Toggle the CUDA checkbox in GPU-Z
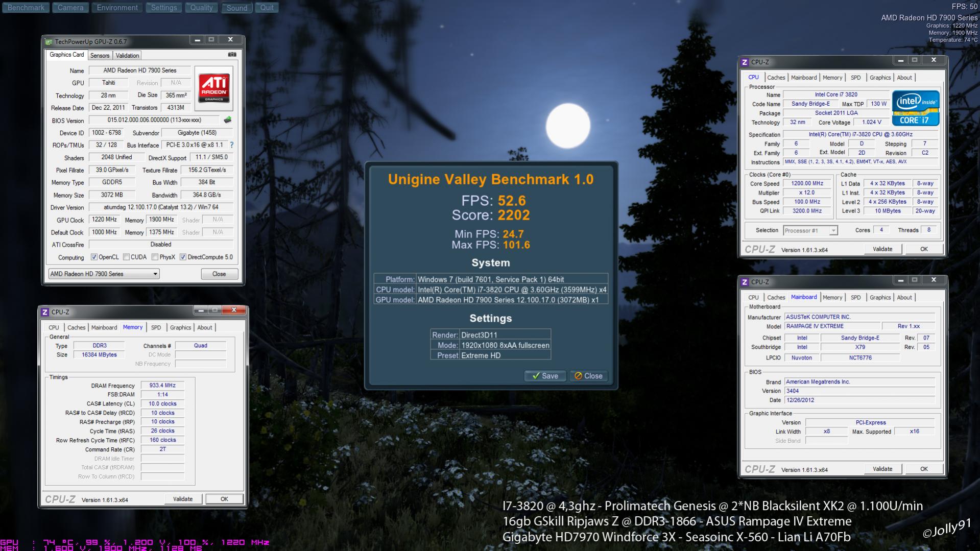The width and height of the screenshot is (980, 551). (x=126, y=257)
